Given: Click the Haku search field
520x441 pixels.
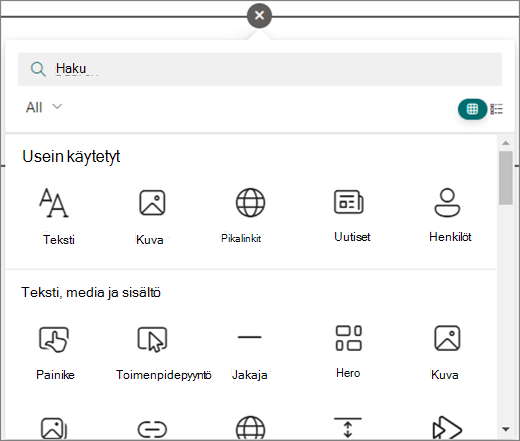Looking at the screenshot, I should point(260,69).
